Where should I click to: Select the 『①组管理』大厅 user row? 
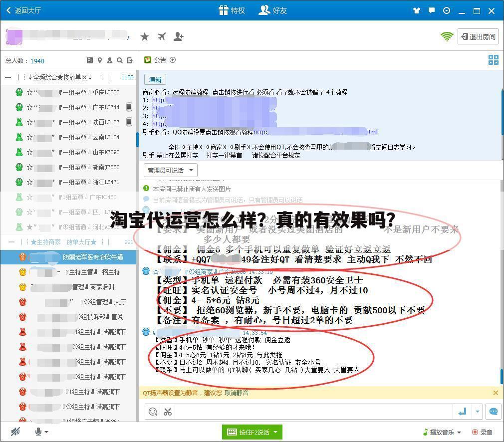point(69,302)
